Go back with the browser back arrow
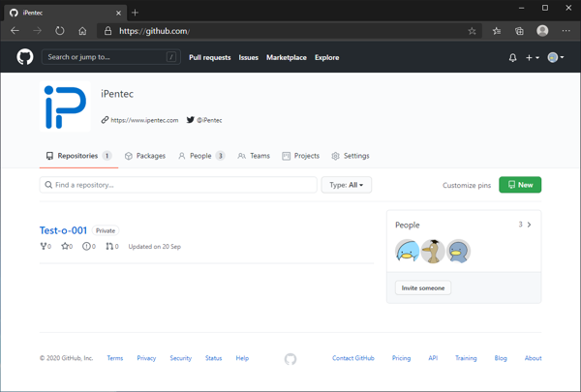 click(x=15, y=31)
